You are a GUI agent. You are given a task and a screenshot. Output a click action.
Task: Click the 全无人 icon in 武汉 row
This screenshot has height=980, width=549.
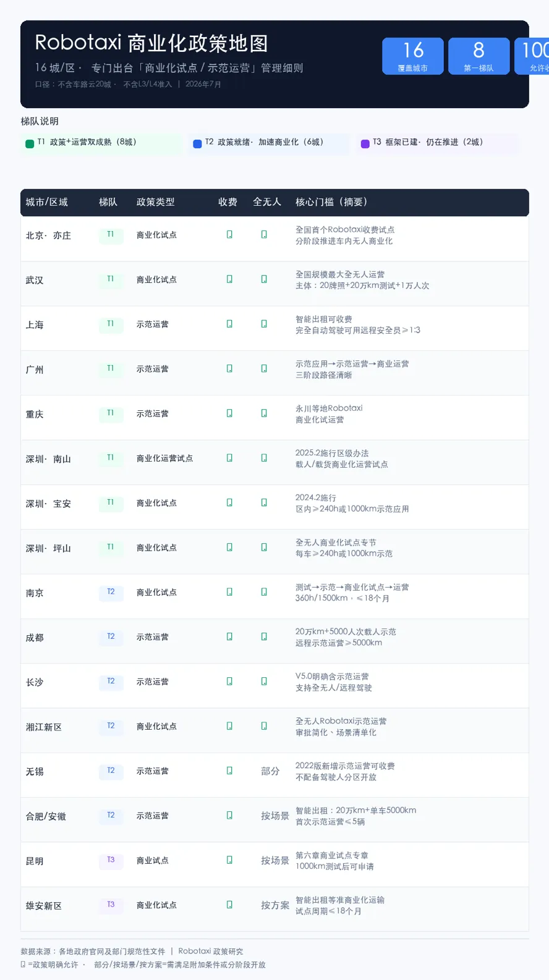point(264,279)
